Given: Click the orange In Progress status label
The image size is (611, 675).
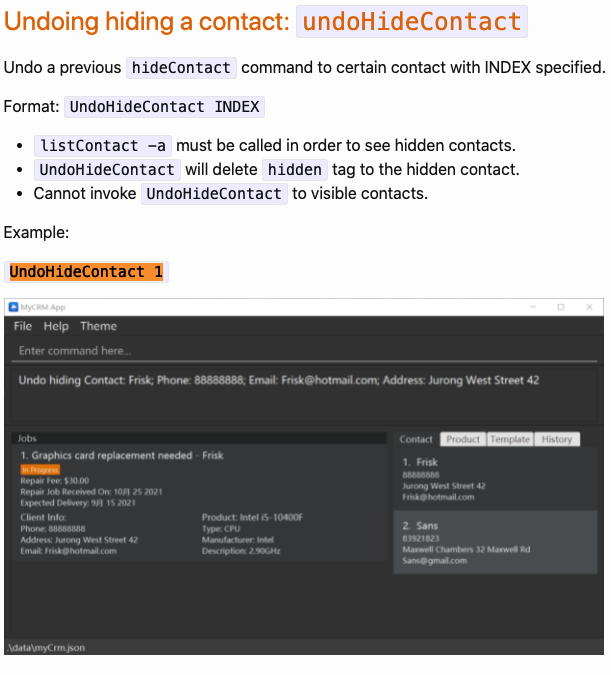Looking at the screenshot, I should (x=40, y=470).
